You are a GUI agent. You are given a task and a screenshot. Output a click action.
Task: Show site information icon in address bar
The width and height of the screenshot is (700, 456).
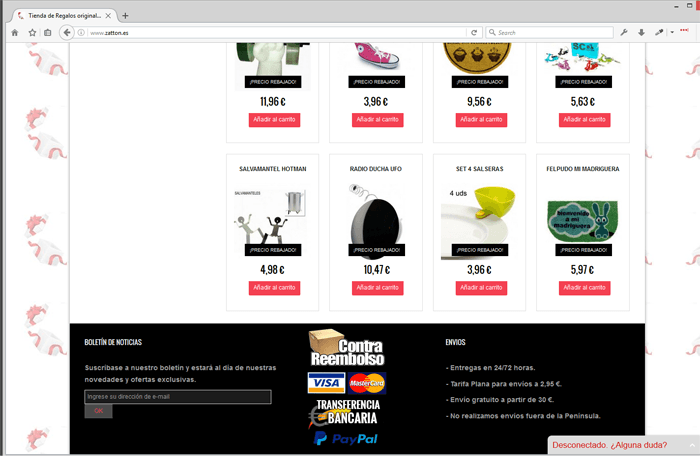click(x=81, y=33)
